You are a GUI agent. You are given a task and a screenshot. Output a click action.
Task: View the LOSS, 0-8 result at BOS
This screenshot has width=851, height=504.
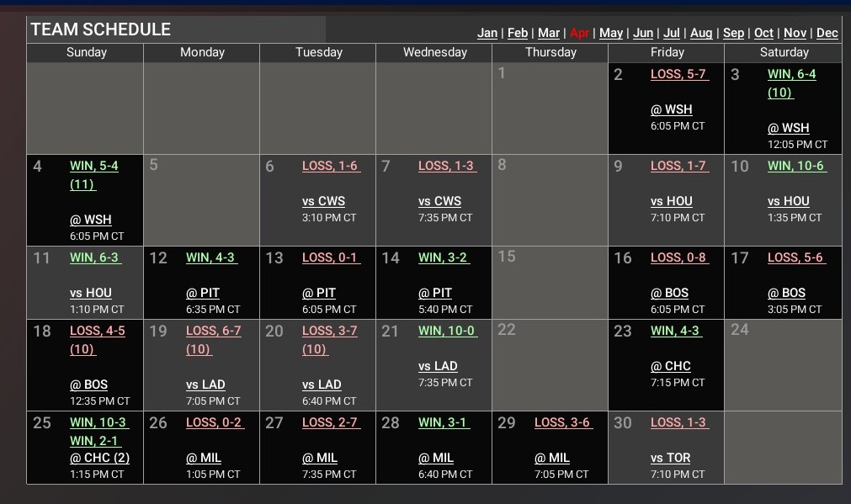point(678,257)
